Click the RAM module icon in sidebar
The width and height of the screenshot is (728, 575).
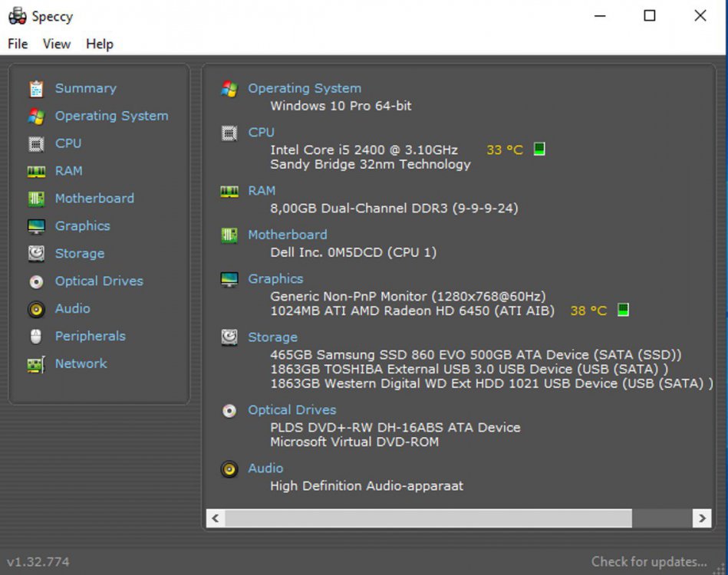pyautogui.click(x=36, y=171)
